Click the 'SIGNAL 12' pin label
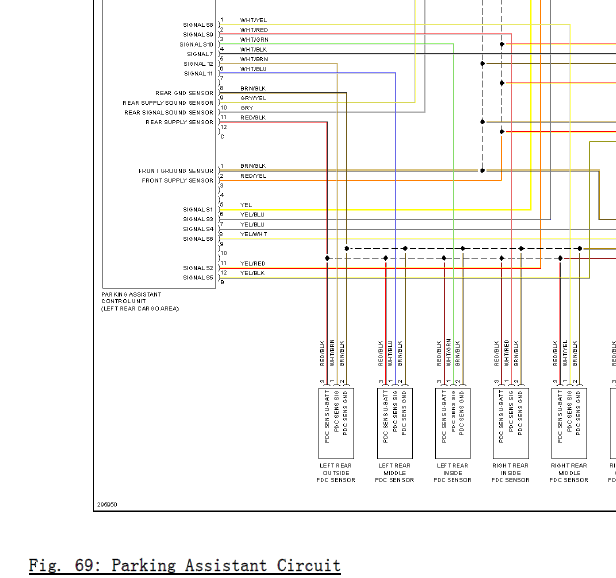This screenshot has height=578, width=616. point(198,64)
